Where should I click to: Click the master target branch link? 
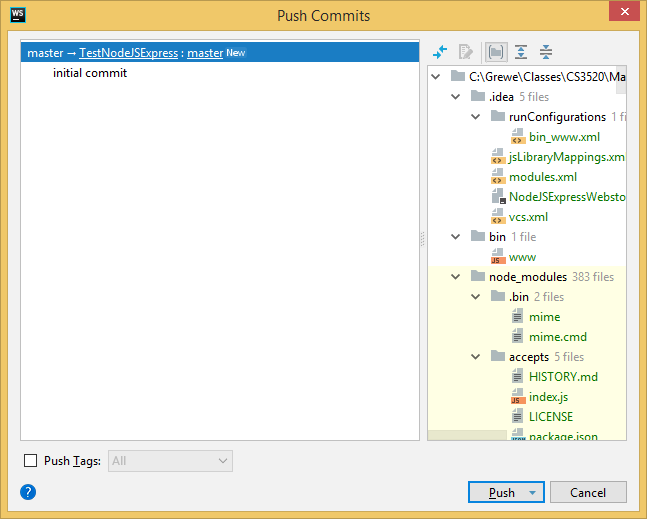point(205,52)
